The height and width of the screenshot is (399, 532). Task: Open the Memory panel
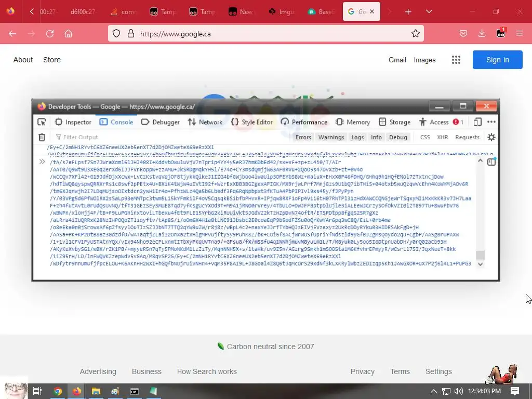353,122
